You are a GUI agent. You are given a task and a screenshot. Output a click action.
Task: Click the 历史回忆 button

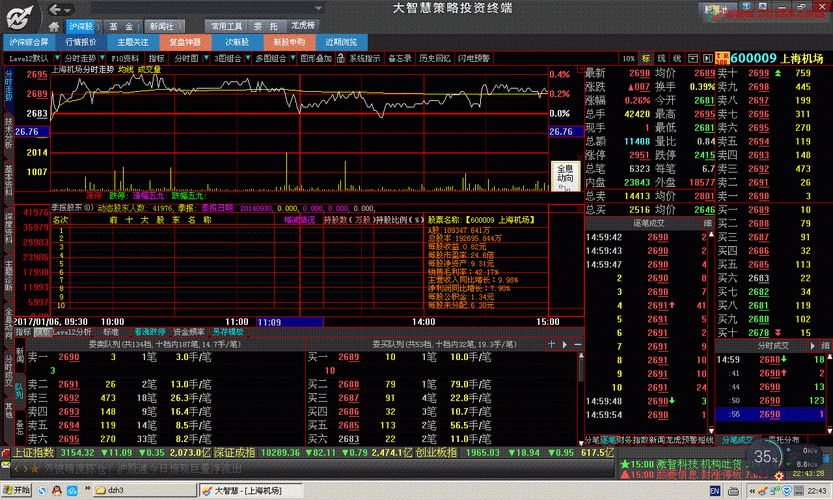435,58
